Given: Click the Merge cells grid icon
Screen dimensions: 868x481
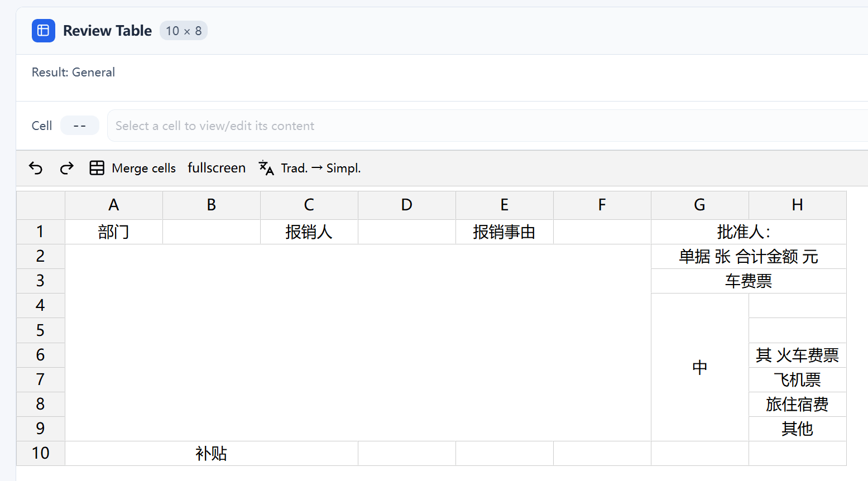Looking at the screenshot, I should tap(97, 168).
